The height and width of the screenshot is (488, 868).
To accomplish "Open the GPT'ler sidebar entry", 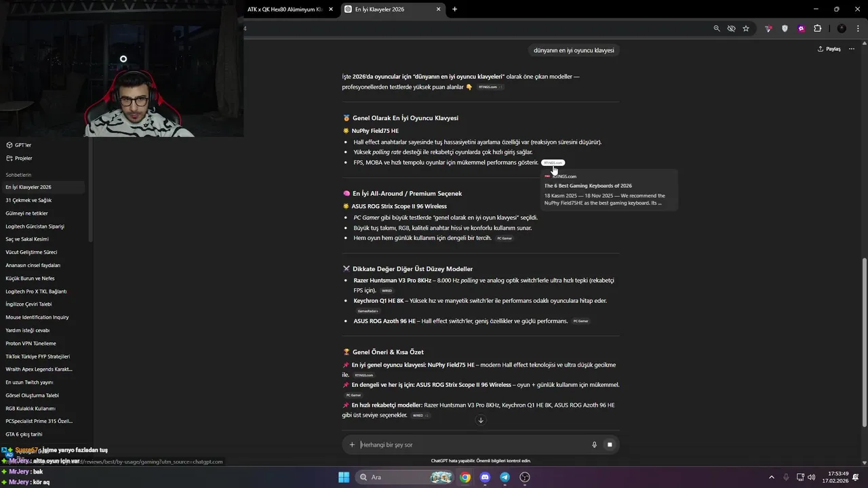I will point(19,145).
